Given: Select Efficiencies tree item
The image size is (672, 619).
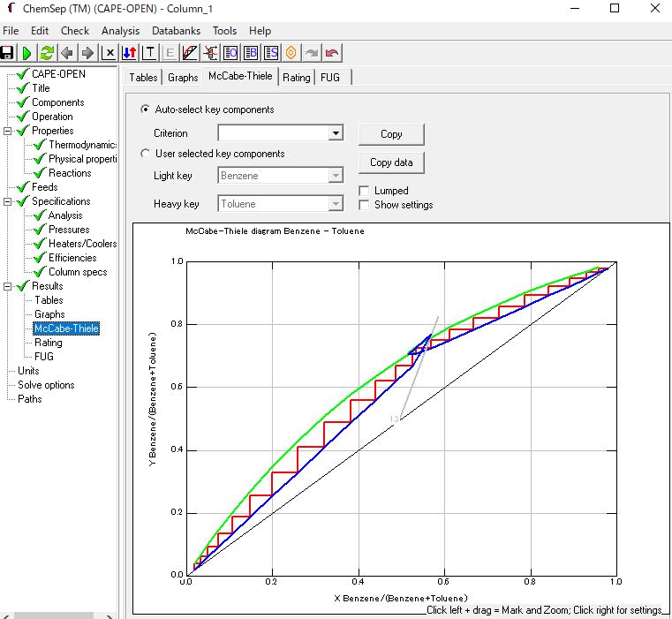Looking at the screenshot, I should pos(72,258).
